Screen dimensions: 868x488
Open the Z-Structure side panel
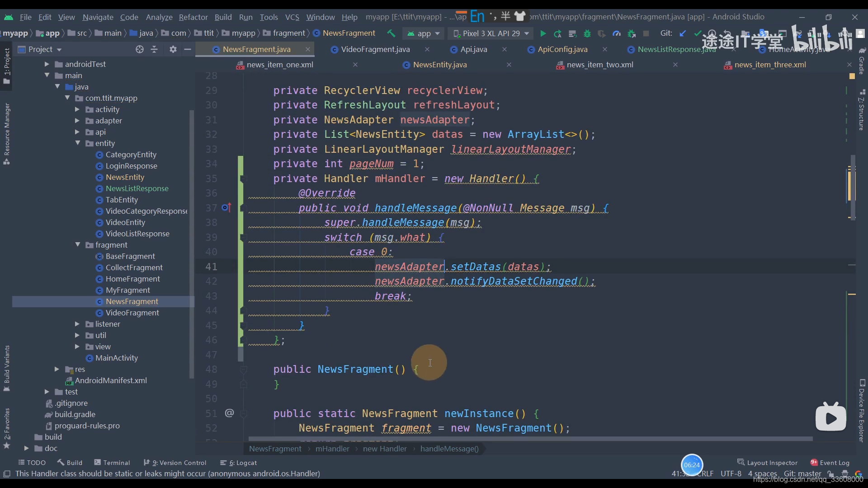862,110
